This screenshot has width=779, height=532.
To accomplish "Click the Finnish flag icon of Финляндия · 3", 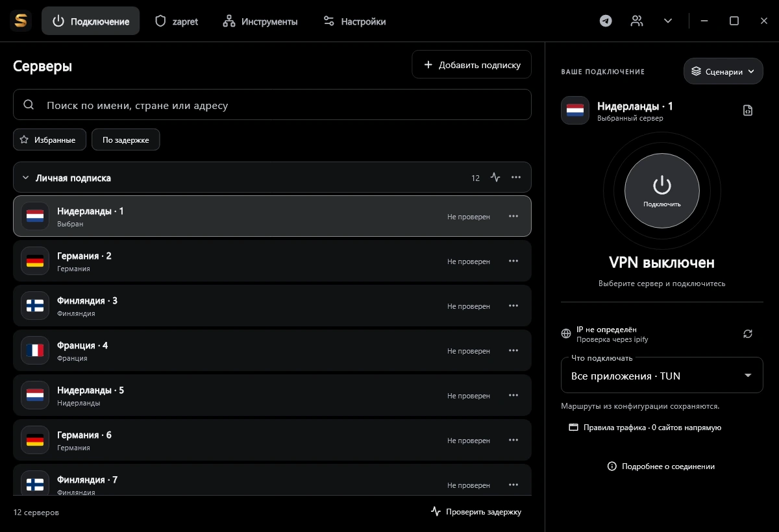I will point(35,306).
